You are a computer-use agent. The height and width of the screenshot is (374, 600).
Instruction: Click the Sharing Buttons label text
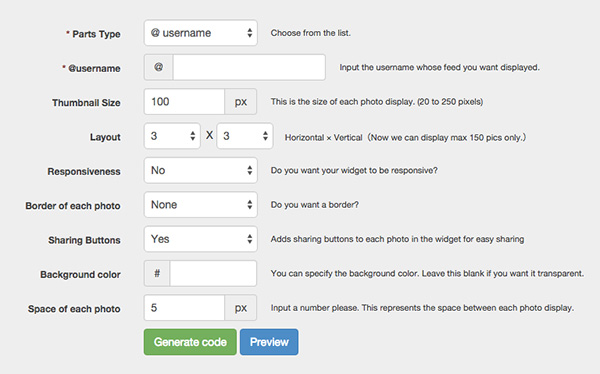(84, 240)
